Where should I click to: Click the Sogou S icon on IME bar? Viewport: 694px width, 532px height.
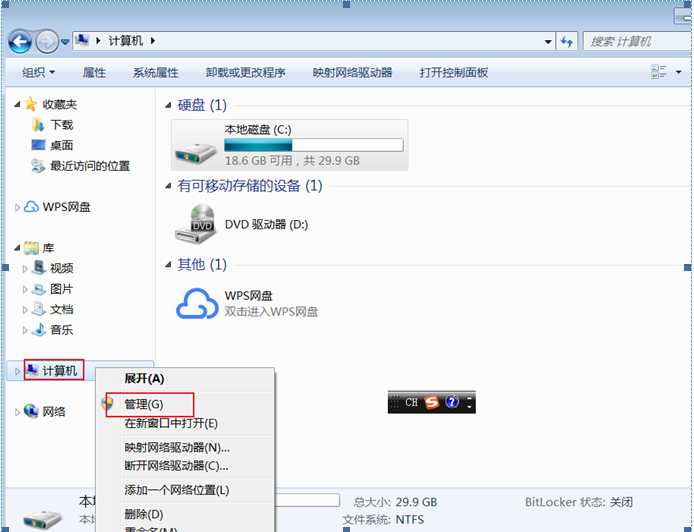tap(432, 402)
